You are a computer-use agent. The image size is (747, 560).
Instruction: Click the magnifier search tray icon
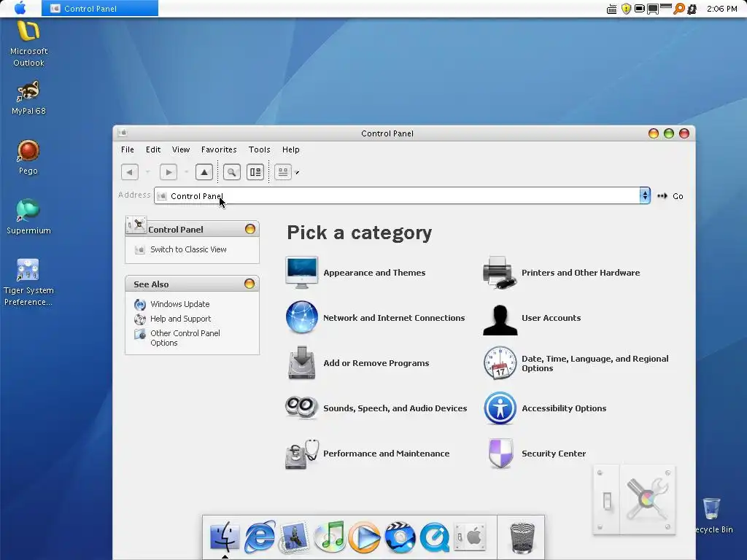tap(679, 9)
